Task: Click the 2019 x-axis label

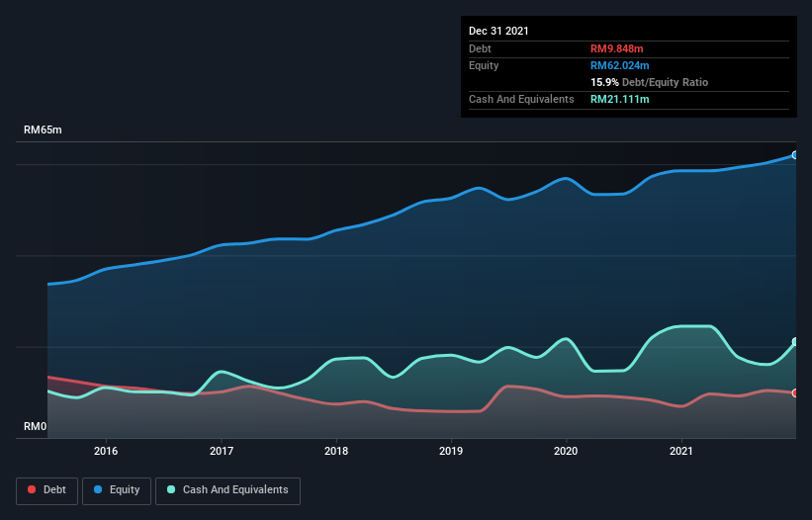Action: [x=451, y=451]
